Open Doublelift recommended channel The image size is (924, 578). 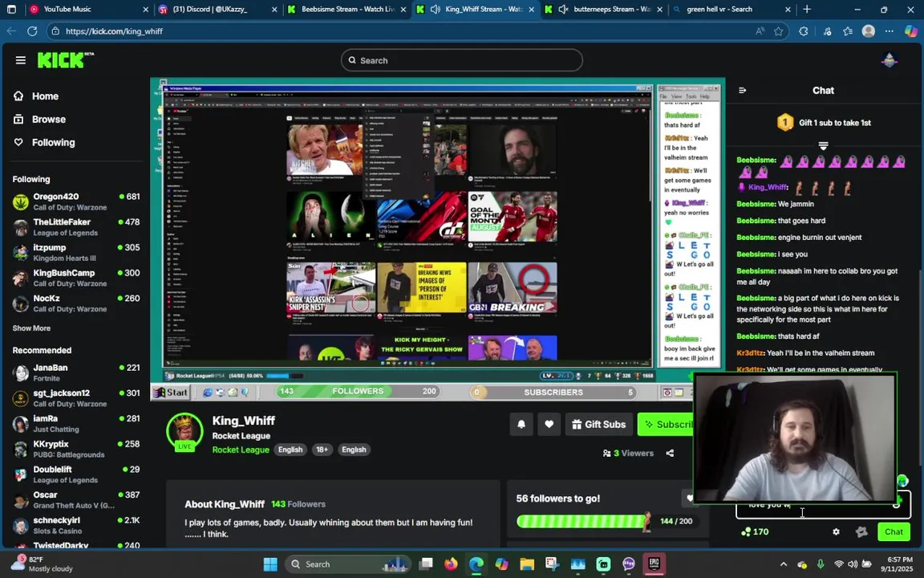[76, 474]
